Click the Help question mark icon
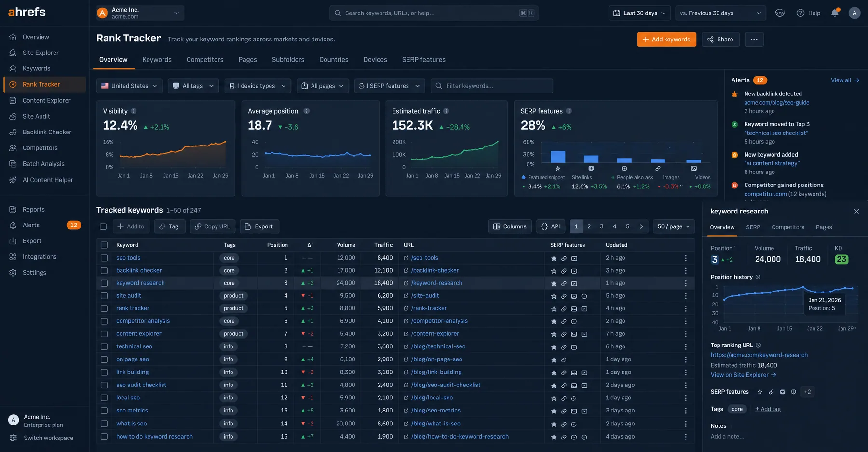Viewport: 868px width, 452px height. click(x=800, y=13)
